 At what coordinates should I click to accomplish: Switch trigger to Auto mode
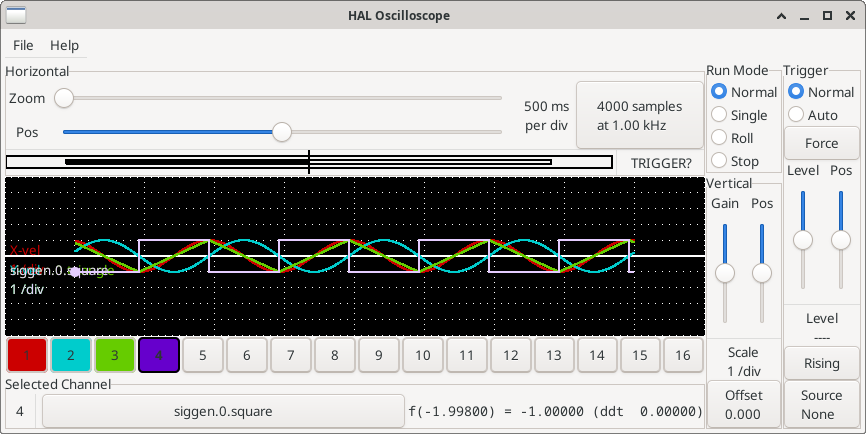pos(797,115)
